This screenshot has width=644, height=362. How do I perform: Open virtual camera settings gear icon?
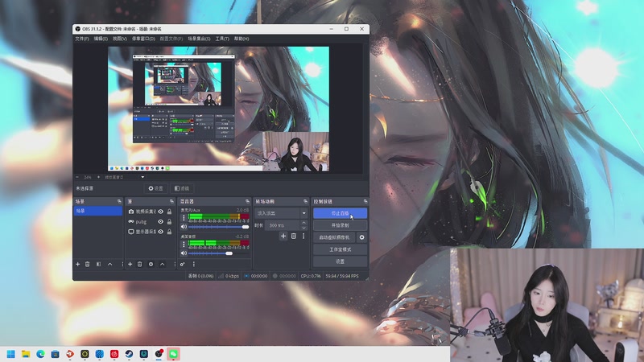[361, 237]
